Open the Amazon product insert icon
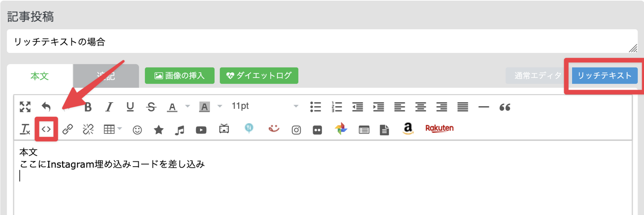Screen dimensions: 644x215 coord(408,129)
